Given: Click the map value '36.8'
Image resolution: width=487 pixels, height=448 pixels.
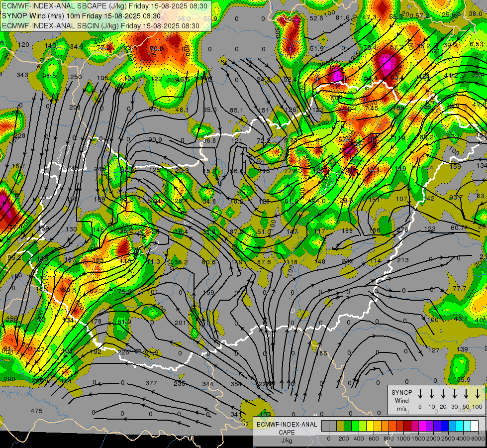Looking at the screenshot, I should coord(209,141).
